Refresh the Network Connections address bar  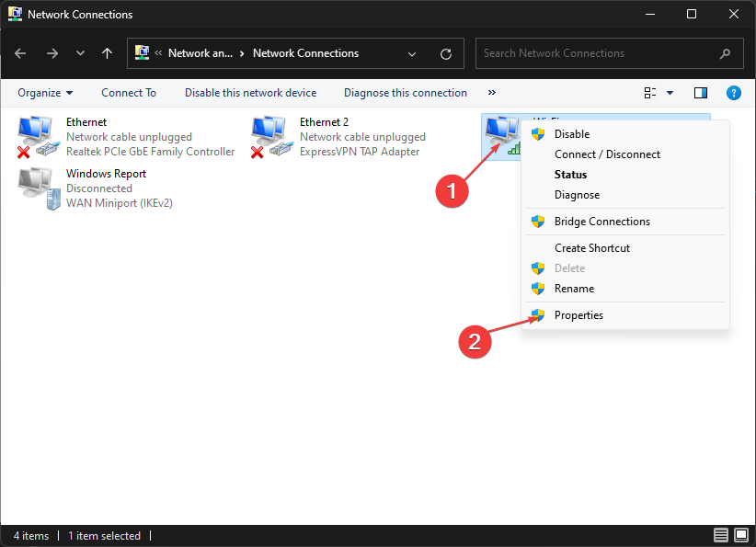point(446,53)
